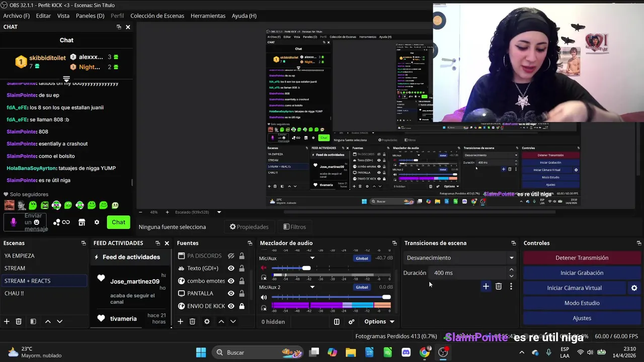
Task: Add a new scene with the Escenas plus icon
Action: [7, 321]
